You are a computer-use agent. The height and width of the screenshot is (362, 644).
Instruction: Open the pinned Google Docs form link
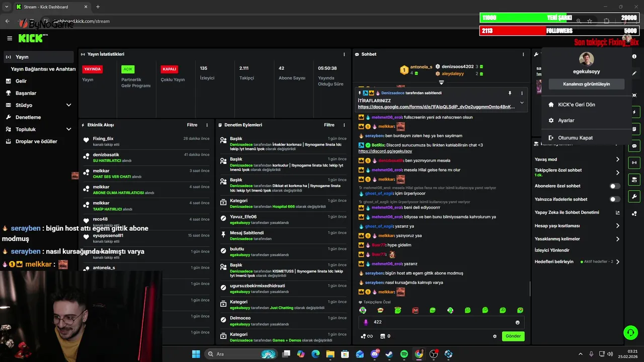click(x=436, y=107)
